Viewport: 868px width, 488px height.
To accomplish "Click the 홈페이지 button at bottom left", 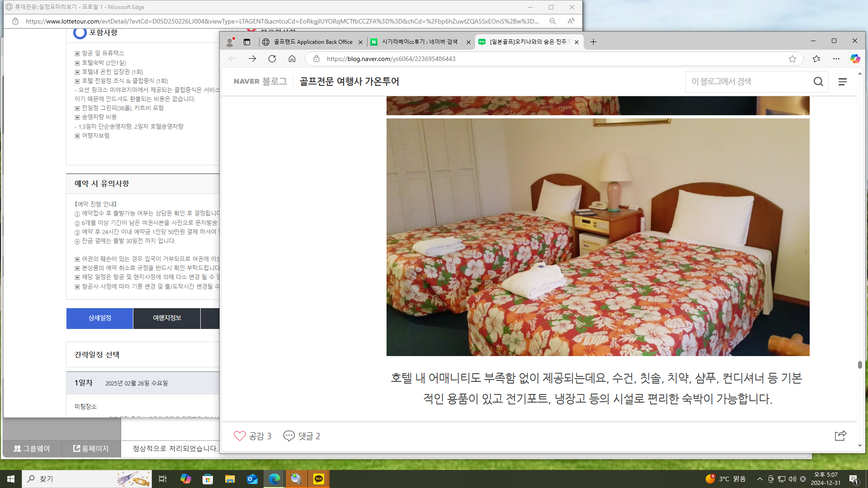I will 91,449.
